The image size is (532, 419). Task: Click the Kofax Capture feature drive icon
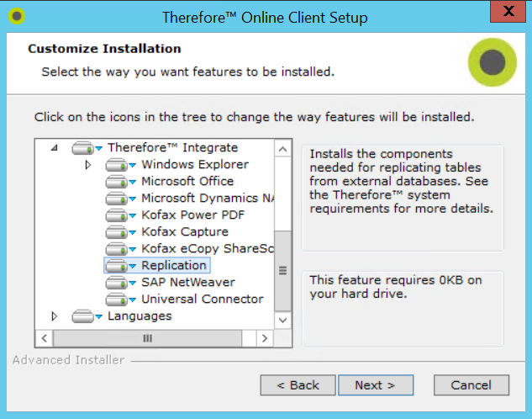point(119,232)
